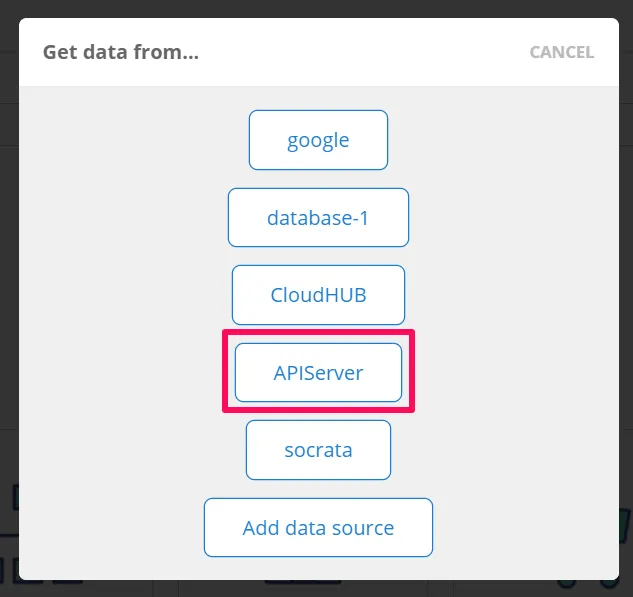Start adding a new data source
633x597 pixels.
click(318, 527)
